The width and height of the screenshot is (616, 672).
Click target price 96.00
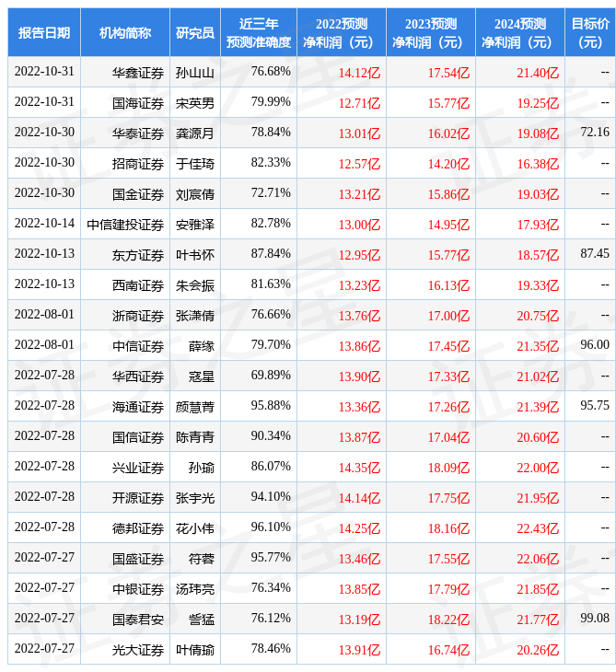(595, 345)
